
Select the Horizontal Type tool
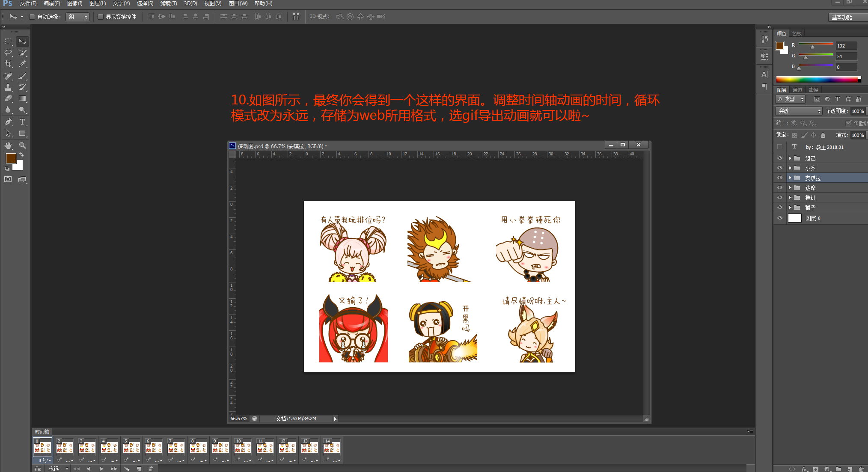click(x=22, y=122)
